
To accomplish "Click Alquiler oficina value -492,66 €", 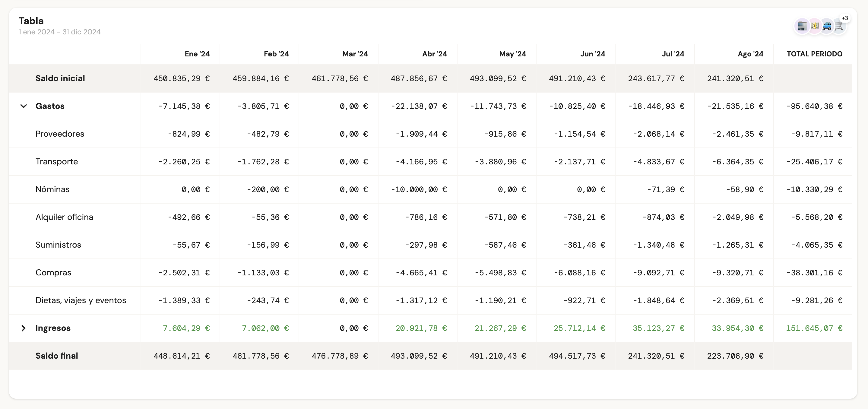I will [189, 217].
